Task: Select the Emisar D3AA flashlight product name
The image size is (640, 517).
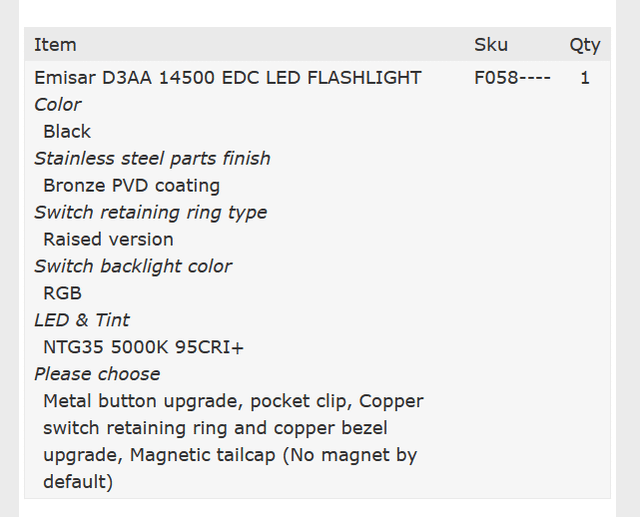Action: point(228,78)
